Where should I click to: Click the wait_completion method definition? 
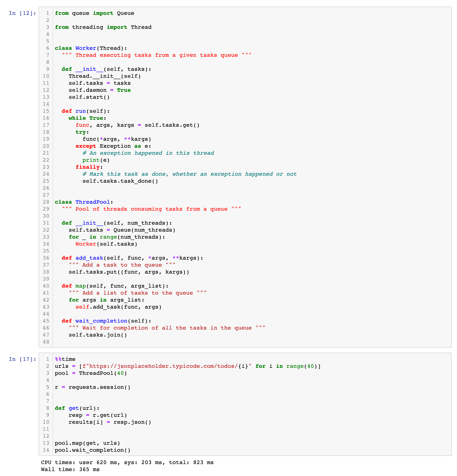pyautogui.click(x=101, y=321)
